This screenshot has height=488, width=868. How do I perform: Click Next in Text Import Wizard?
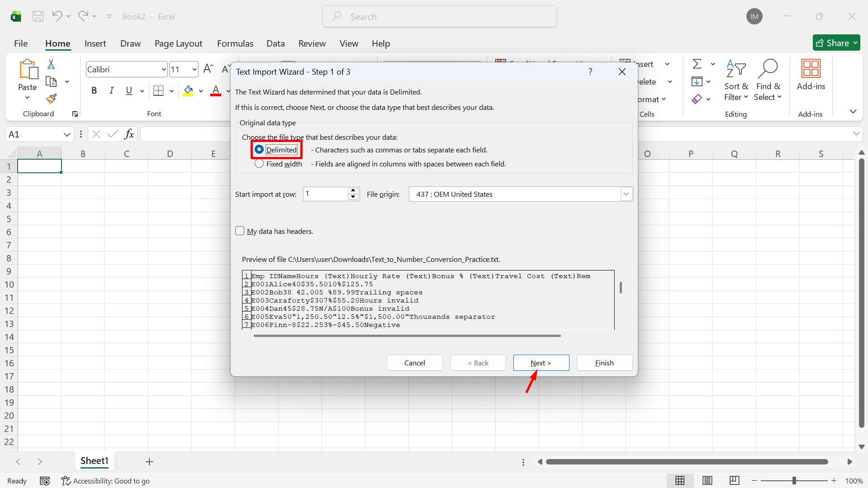(x=541, y=363)
